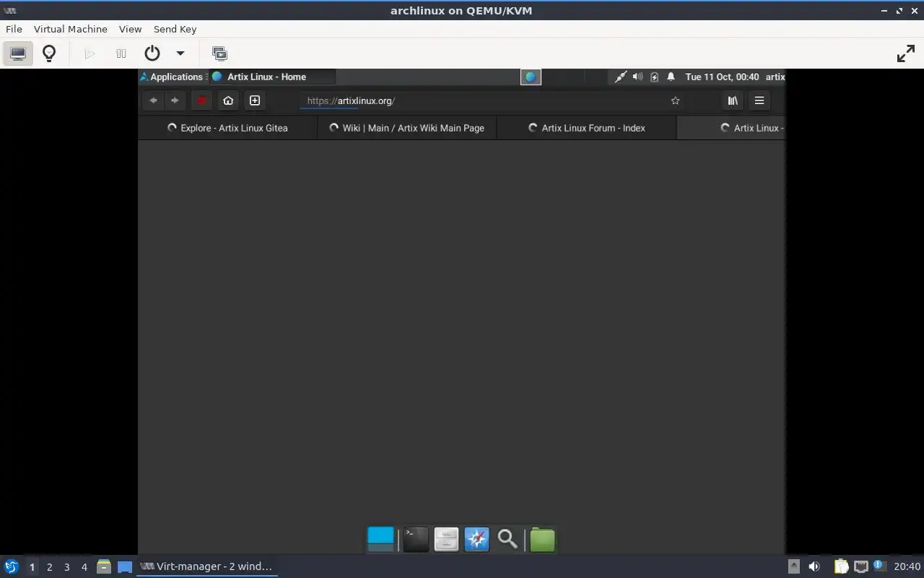Click Show Desktop in guest dock
The image size is (924, 578).
(380, 539)
